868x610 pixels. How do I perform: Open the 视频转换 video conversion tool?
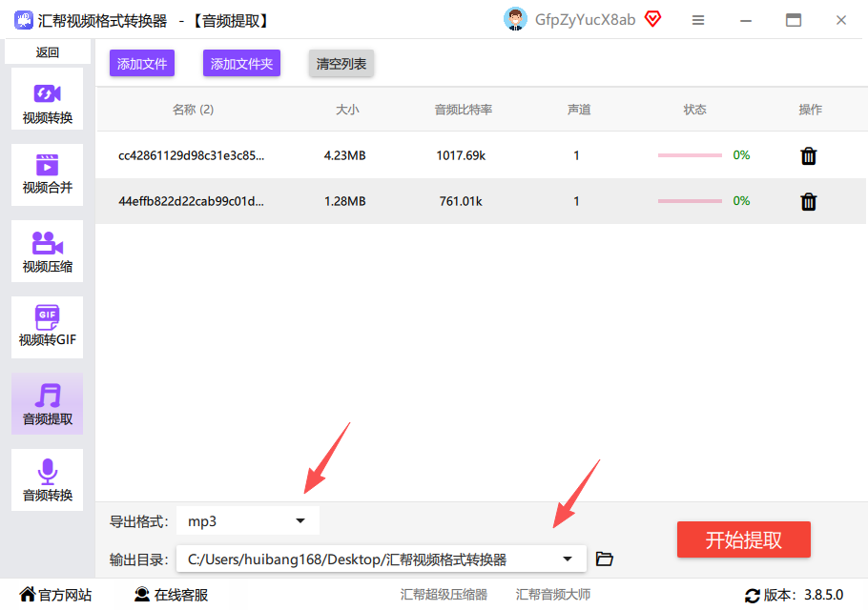tap(47, 99)
